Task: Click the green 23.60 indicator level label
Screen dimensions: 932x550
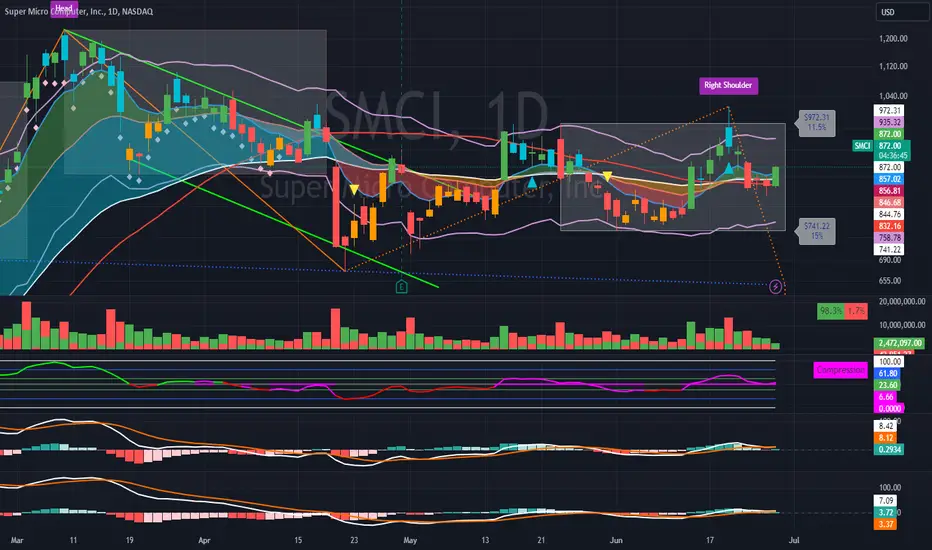Action: [887, 385]
